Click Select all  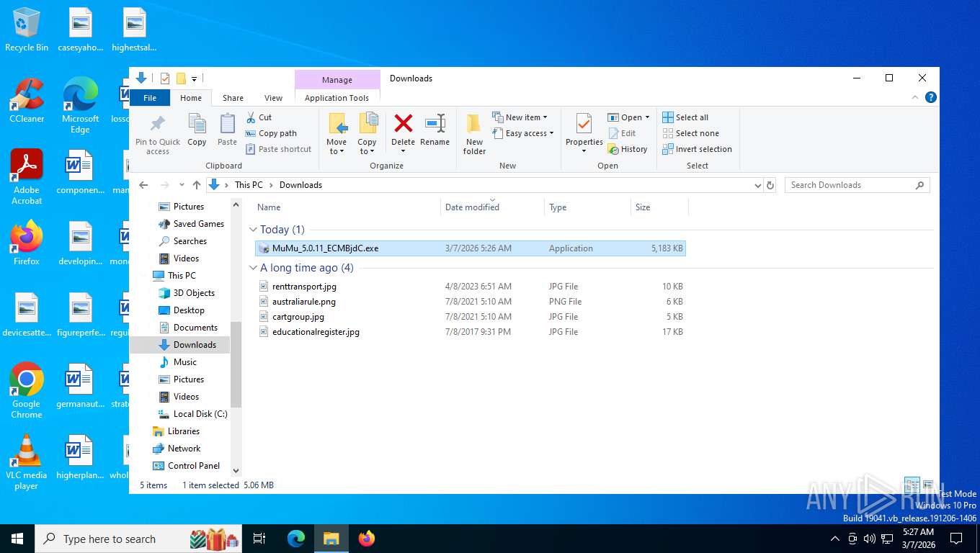(685, 117)
